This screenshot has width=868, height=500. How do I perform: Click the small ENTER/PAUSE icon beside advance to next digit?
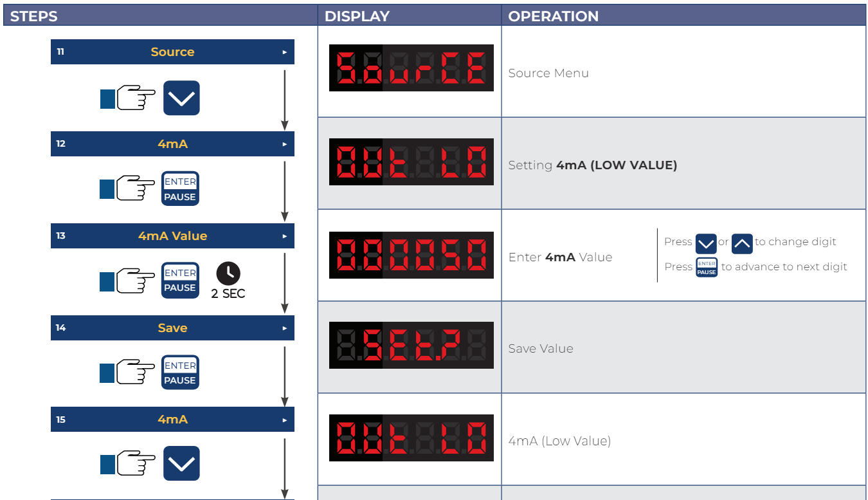707,267
